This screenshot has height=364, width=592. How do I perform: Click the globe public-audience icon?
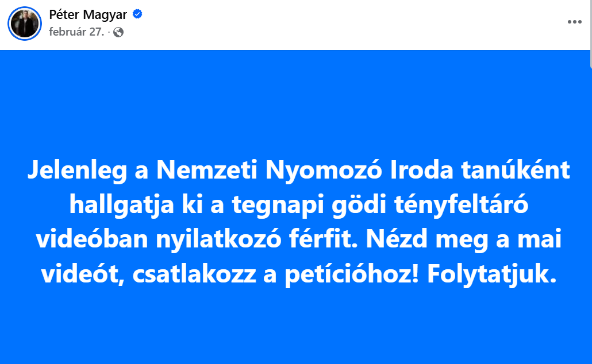pos(118,32)
